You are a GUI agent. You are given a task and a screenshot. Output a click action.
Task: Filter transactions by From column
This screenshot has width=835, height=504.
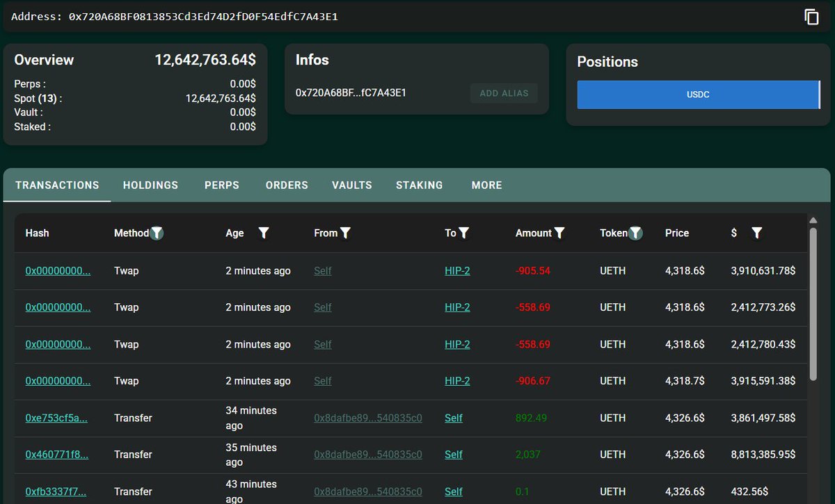click(345, 234)
